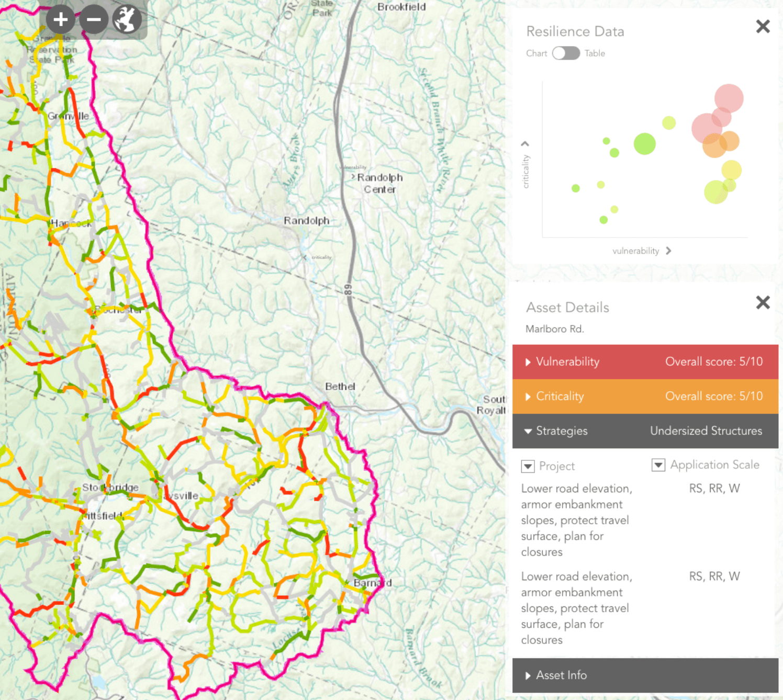Click the Vermont state extent icon

[127, 20]
